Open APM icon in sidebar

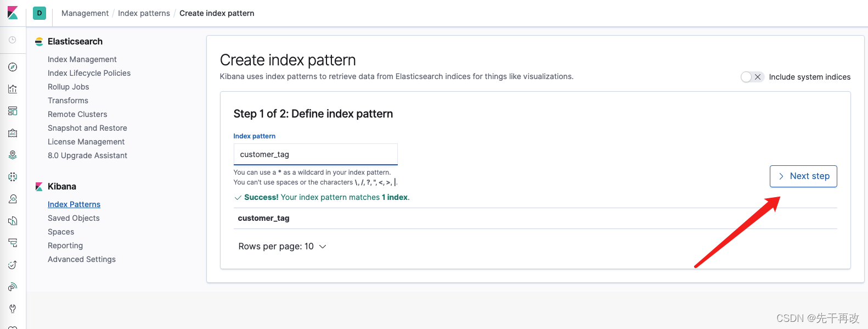[x=13, y=243]
